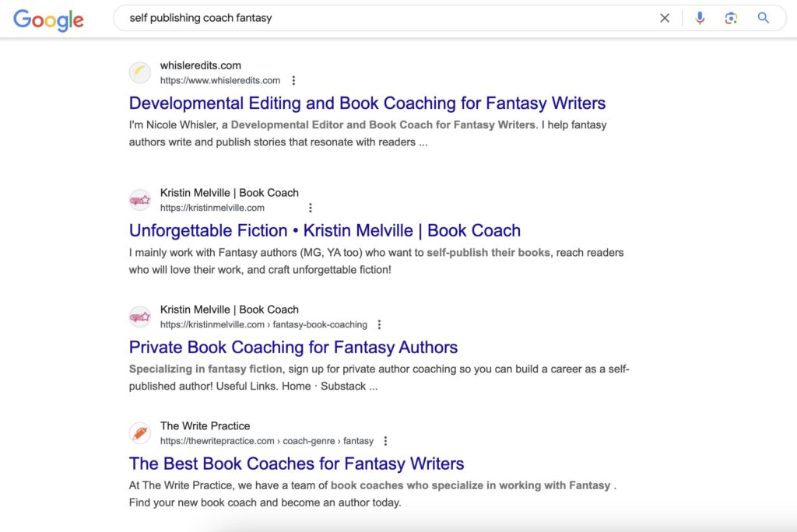Click the pink Kristin Melville favicon
797x532 pixels.
click(x=139, y=200)
